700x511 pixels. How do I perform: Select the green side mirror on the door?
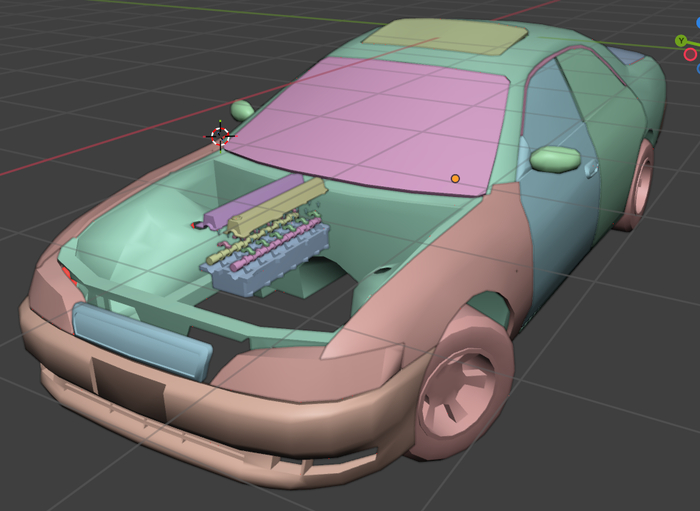pyautogui.click(x=556, y=158)
